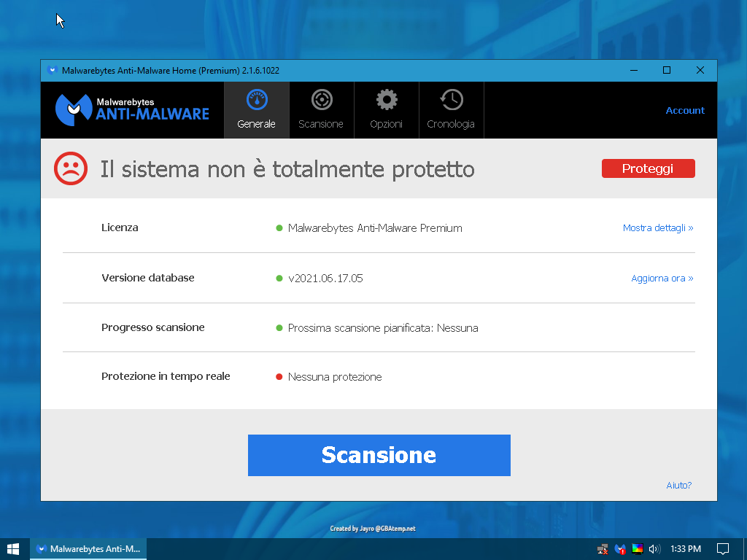Open the Action Center notifications icon
This screenshot has width=747, height=560.
click(723, 549)
